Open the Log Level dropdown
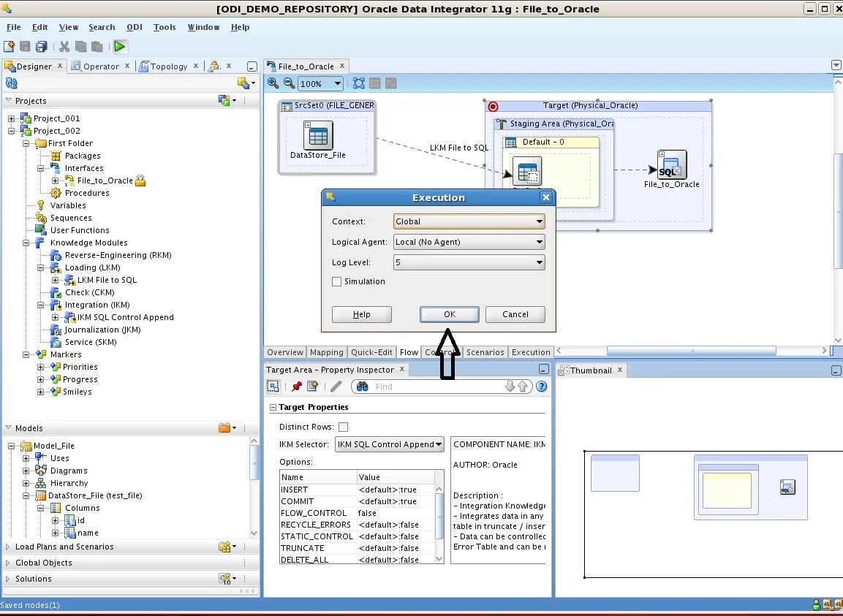 pos(469,262)
